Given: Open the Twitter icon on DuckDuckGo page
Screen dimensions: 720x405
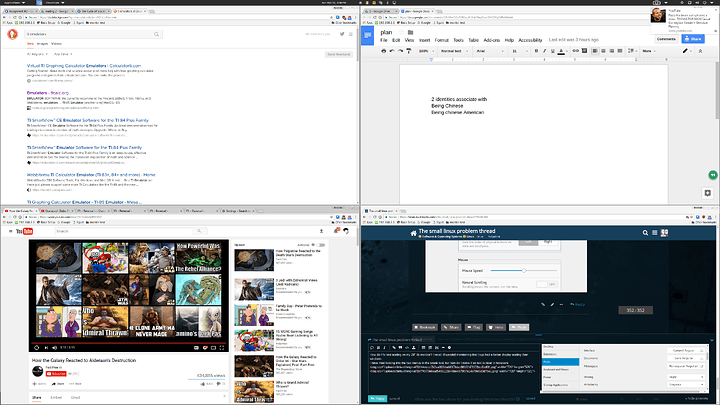Looking at the screenshot, I should pyautogui.click(x=342, y=34).
